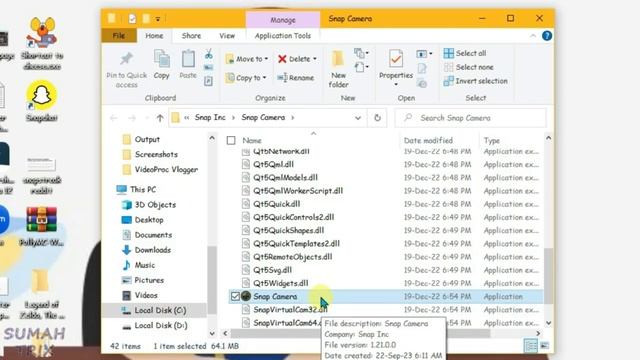The height and width of the screenshot is (360, 640).
Task: Open Recent locations dropdown arrow
Action: point(146,118)
